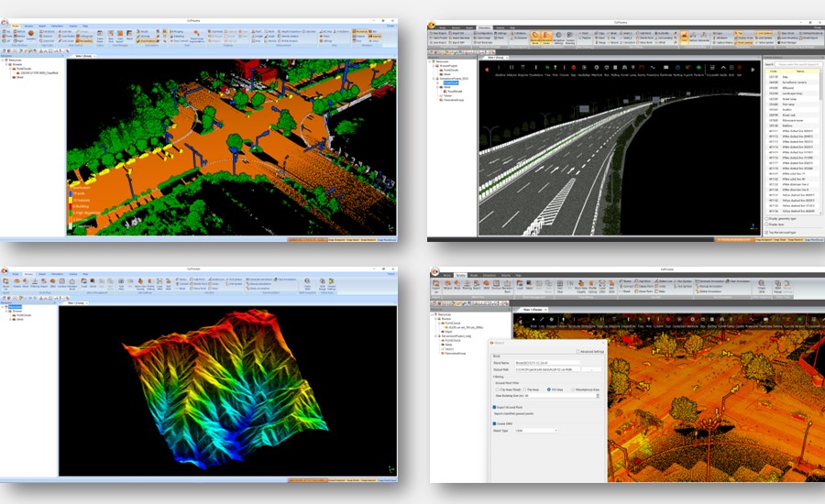Enable the Display geometry type checkbox
This screenshot has width=825, height=504.
(767, 219)
